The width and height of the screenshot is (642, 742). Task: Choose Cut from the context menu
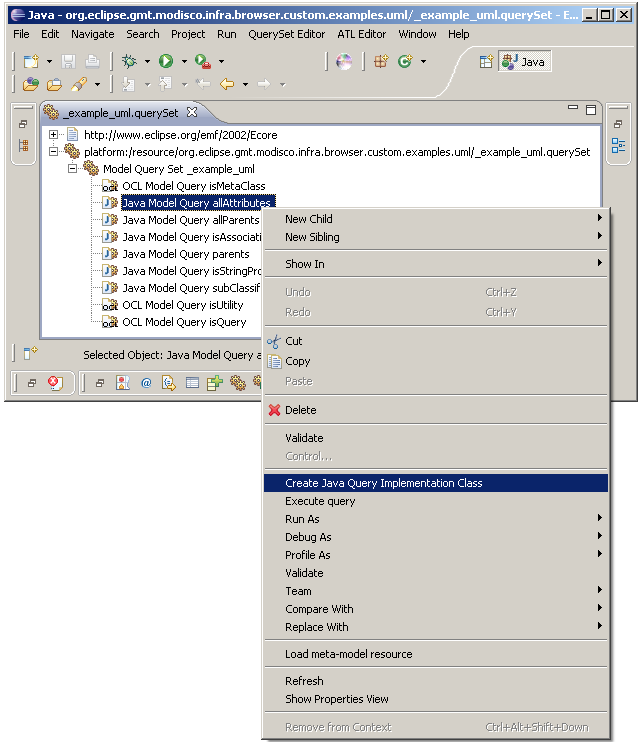436,341
